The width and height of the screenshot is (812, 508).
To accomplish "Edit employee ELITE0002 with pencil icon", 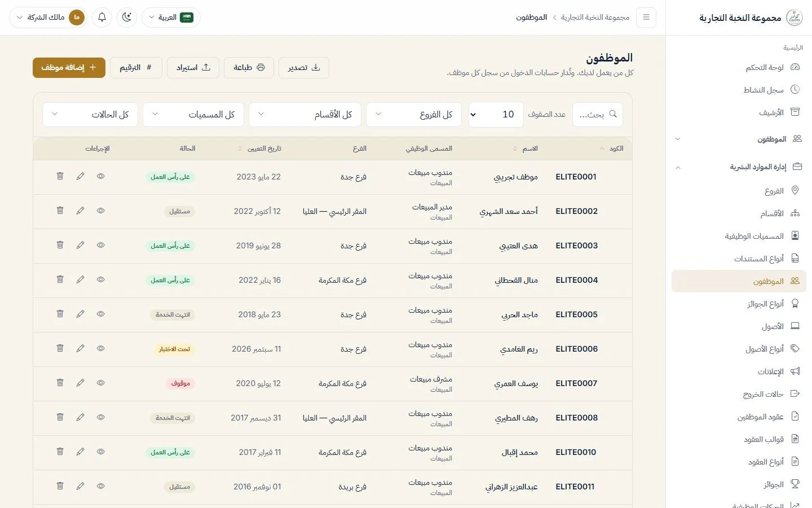I will [81, 211].
